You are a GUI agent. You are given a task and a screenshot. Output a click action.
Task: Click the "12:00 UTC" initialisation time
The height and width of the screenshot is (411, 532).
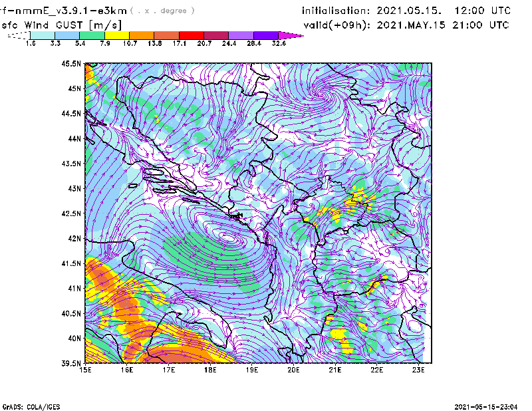(x=483, y=11)
